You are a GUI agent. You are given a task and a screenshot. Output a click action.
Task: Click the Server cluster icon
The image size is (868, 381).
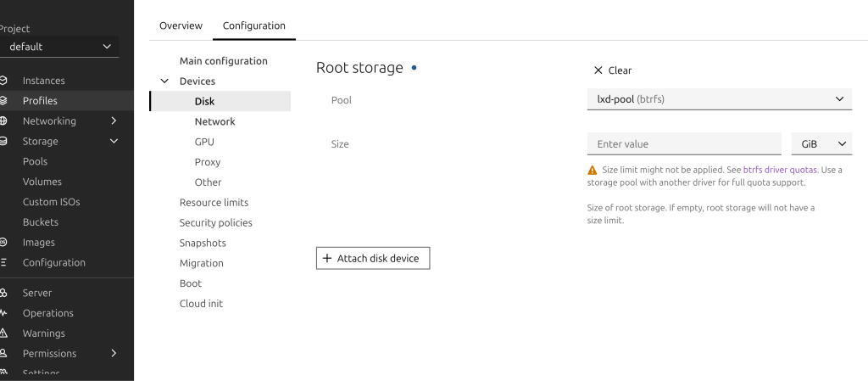point(4,293)
